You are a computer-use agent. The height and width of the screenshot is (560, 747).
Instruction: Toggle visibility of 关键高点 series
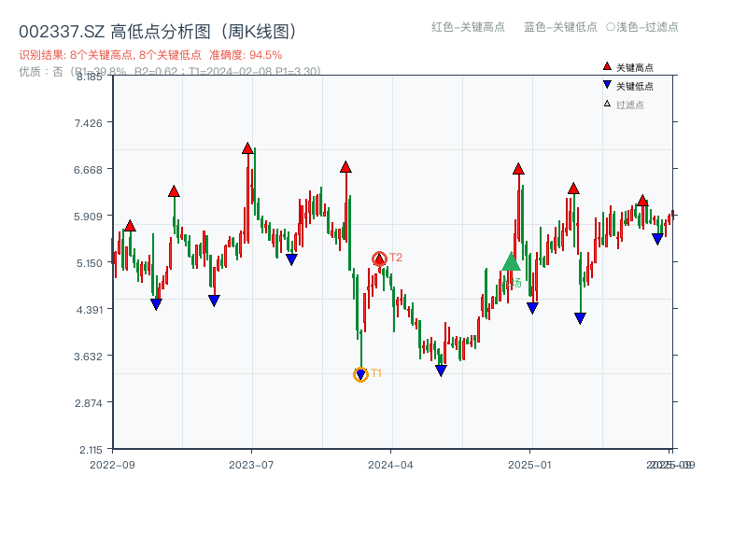pos(627,67)
